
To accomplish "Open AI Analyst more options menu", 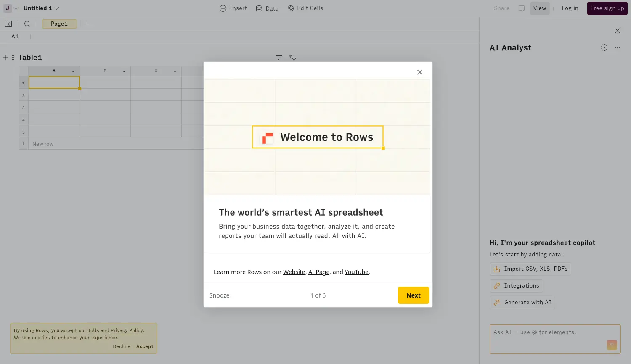I will (618, 48).
